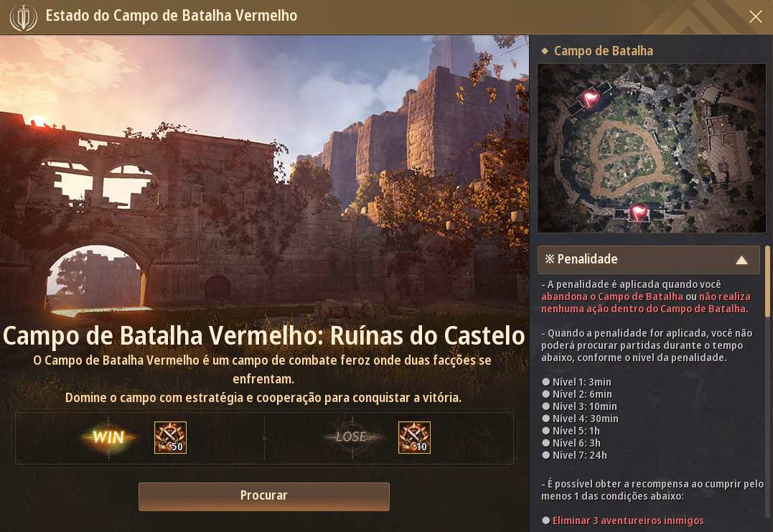Screen dimensions: 773x532
Task: Click the Procurar button
Action: click(263, 496)
